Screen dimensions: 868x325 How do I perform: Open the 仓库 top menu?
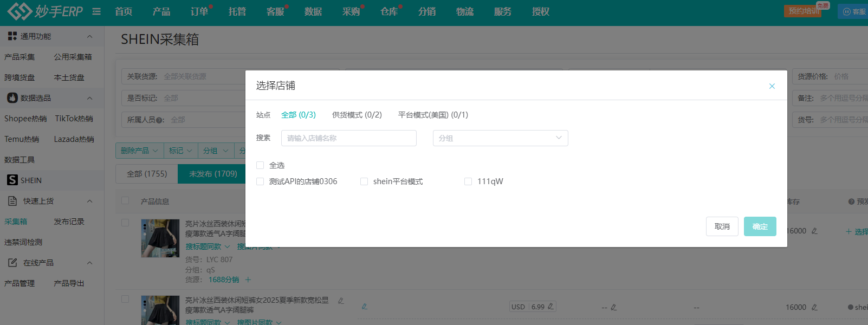(x=389, y=11)
